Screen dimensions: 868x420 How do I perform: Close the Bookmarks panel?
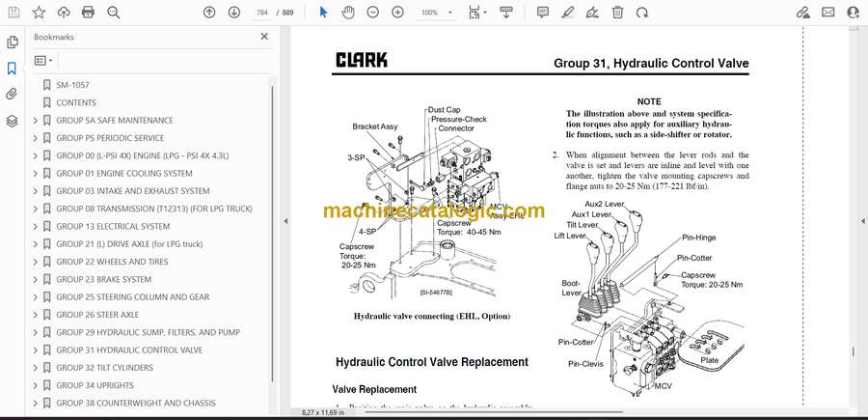pos(264,37)
